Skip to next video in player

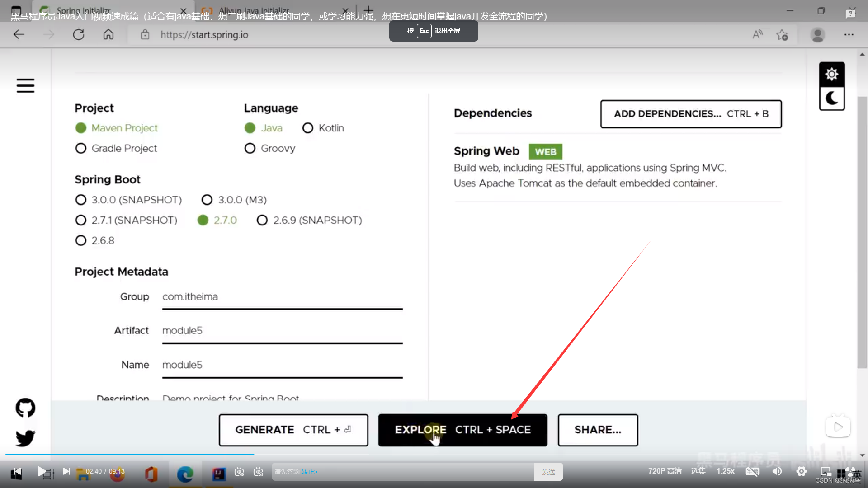tap(66, 472)
